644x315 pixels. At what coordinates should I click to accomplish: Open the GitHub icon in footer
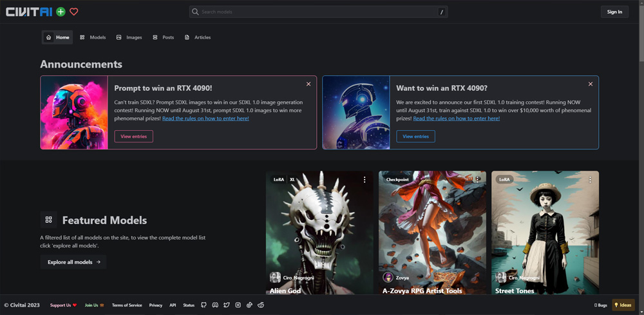coord(204,305)
